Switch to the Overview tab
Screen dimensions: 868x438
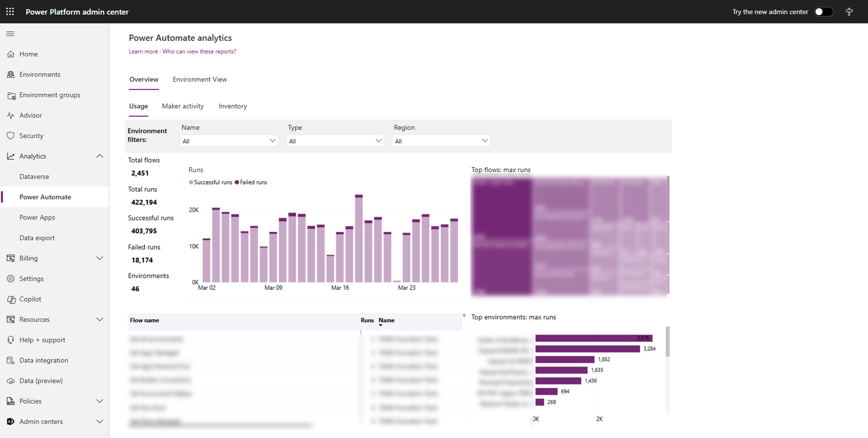click(144, 79)
